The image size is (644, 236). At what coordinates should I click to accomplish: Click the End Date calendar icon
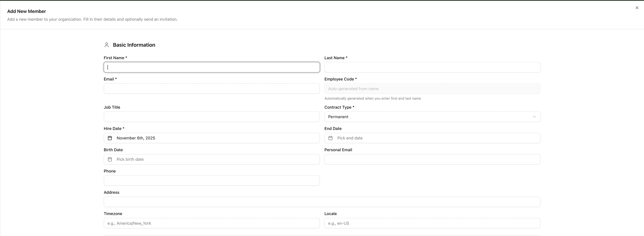tap(330, 138)
